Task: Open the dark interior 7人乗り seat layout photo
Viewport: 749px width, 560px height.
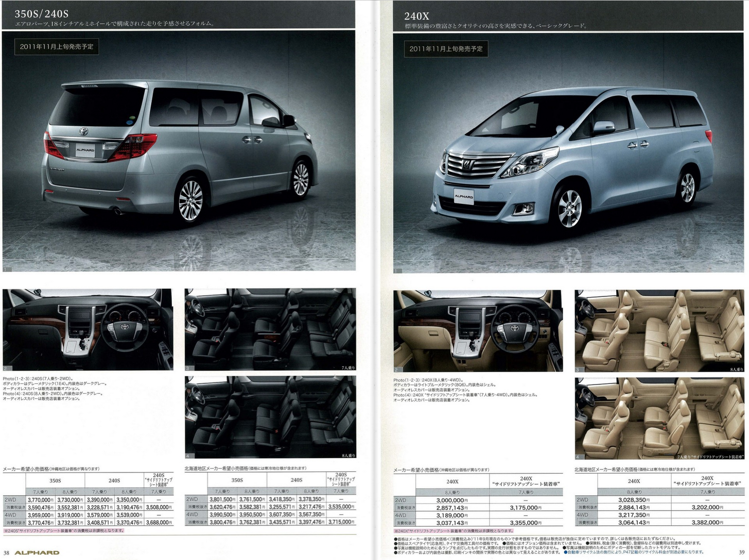Action: click(270, 329)
